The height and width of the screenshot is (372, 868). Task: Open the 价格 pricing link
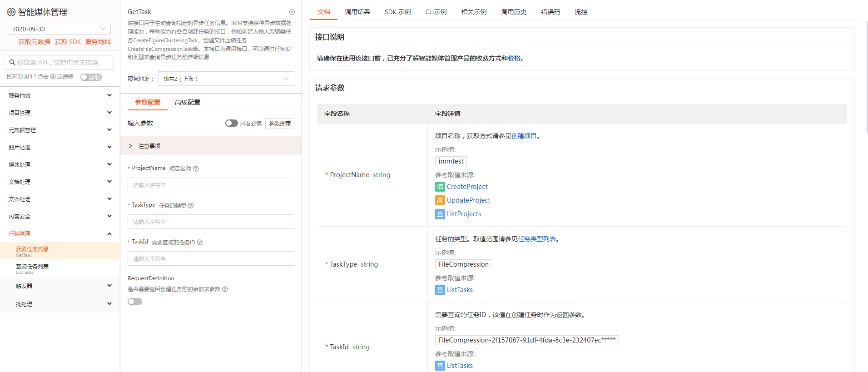tap(514, 58)
